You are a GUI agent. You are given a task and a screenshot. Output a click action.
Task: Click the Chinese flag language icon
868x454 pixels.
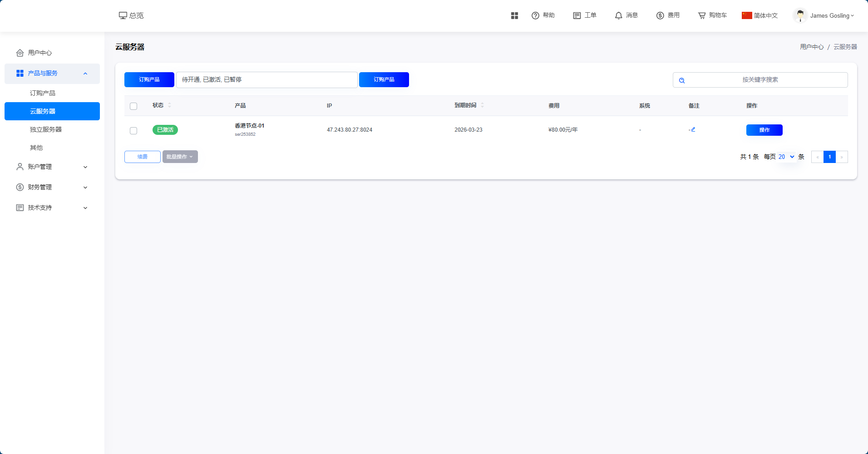(x=747, y=15)
